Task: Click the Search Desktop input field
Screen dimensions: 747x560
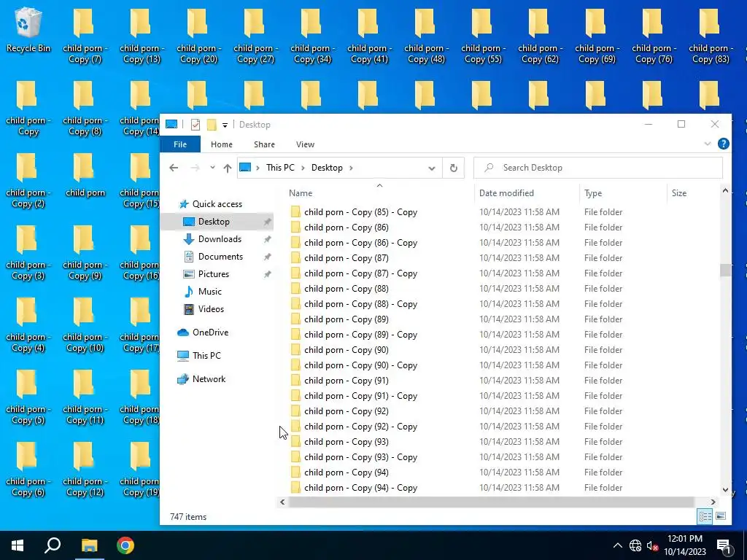Action: click(598, 168)
